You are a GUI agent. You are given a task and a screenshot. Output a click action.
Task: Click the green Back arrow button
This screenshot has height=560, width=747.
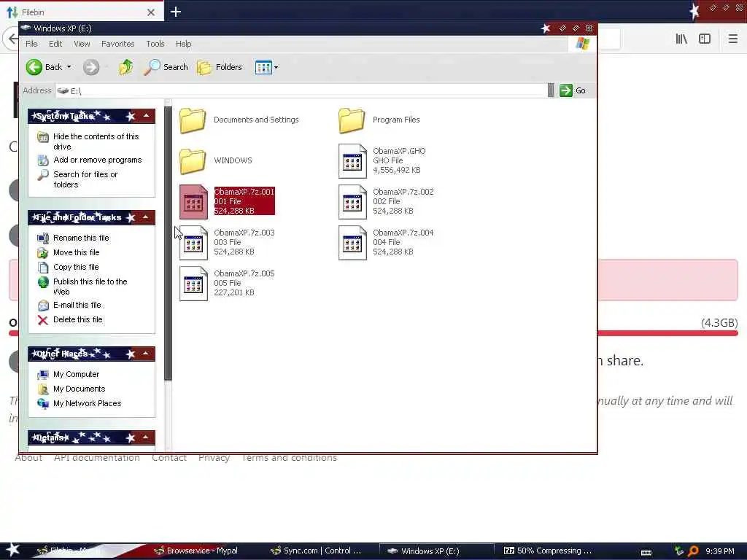pyautogui.click(x=34, y=67)
